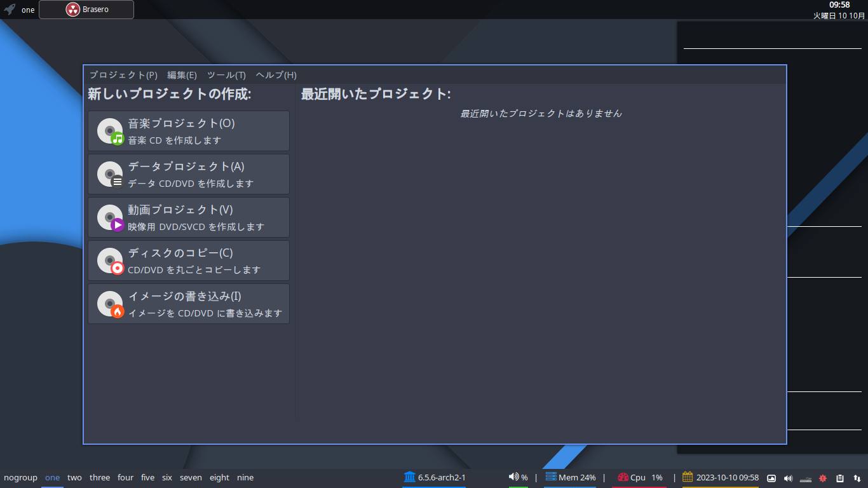Click the kernel version building icon
The image size is (868, 488).
coord(409,477)
